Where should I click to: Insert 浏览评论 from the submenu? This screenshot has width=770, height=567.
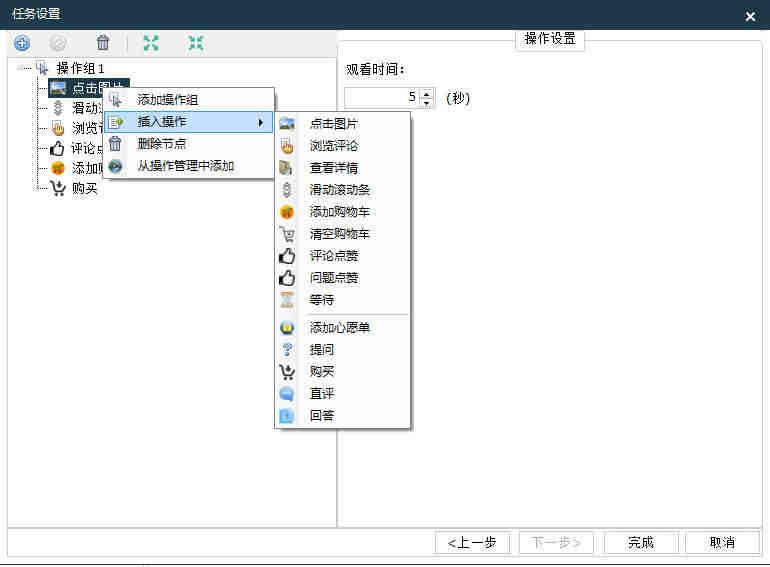[x=342, y=146]
